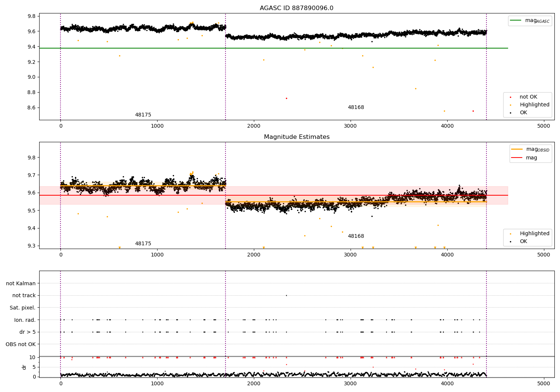Click the 'not Kalman' row label

[x=21, y=283]
